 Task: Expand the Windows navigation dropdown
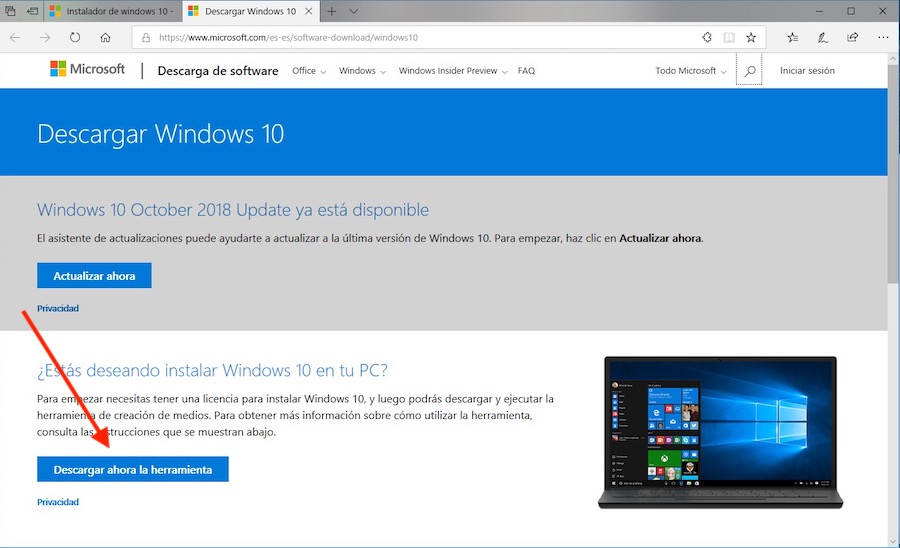(x=361, y=71)
